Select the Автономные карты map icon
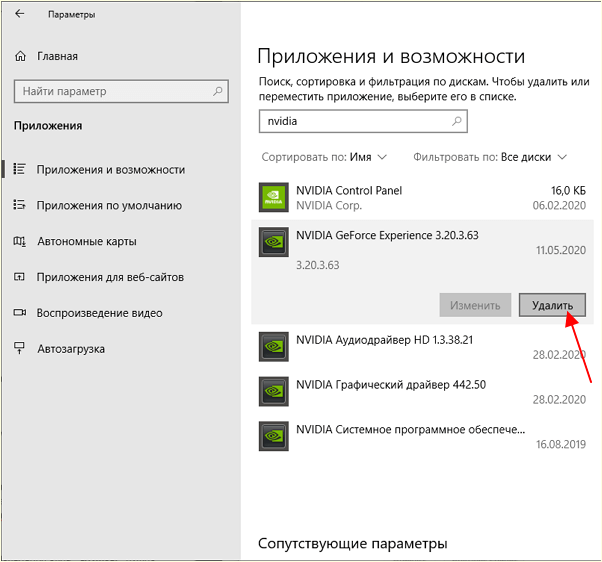Viewport: 602px width, 562px height. point(20,241)
